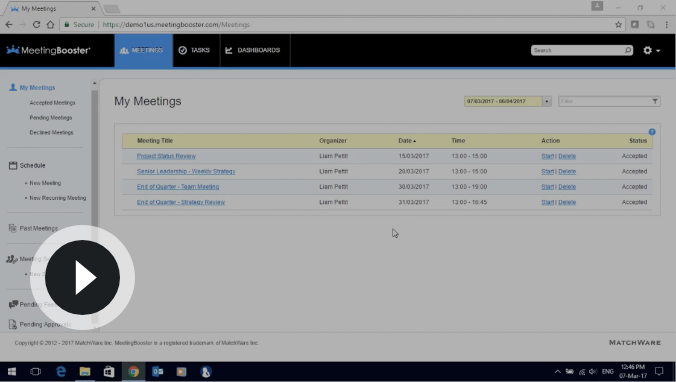Start the Senior Leadership meeting
The width and height of the screenshot is (676, 382).
click(547, 171)
